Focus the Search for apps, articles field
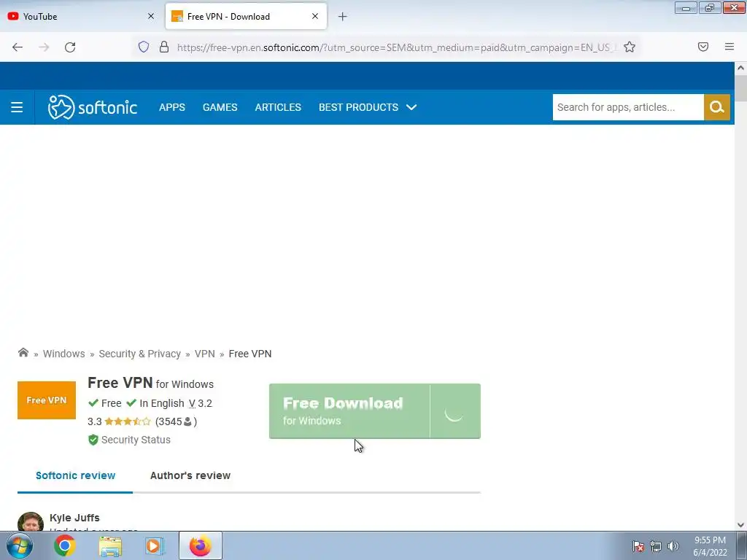 click(x=628, y=107)
